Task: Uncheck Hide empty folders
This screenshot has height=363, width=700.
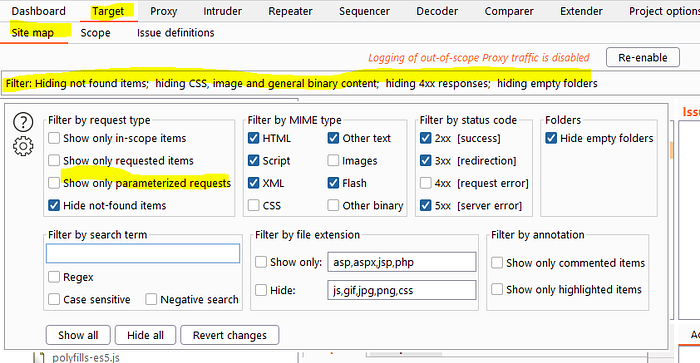Action: click(551, 138)
